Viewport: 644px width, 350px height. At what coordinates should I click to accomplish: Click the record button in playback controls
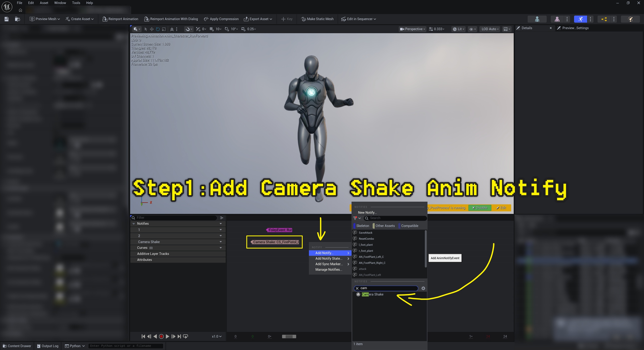click(x=161, y=336)
